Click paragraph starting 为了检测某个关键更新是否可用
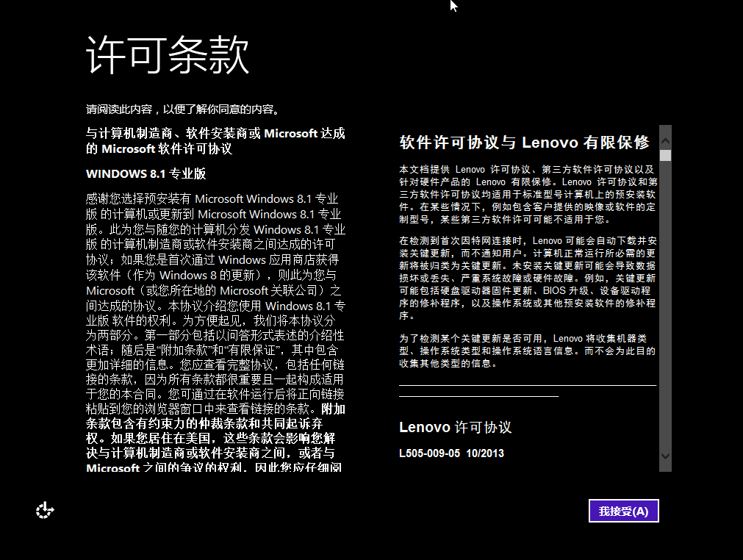The height and width of the screenshot is (560, 743). click(528, 351)
